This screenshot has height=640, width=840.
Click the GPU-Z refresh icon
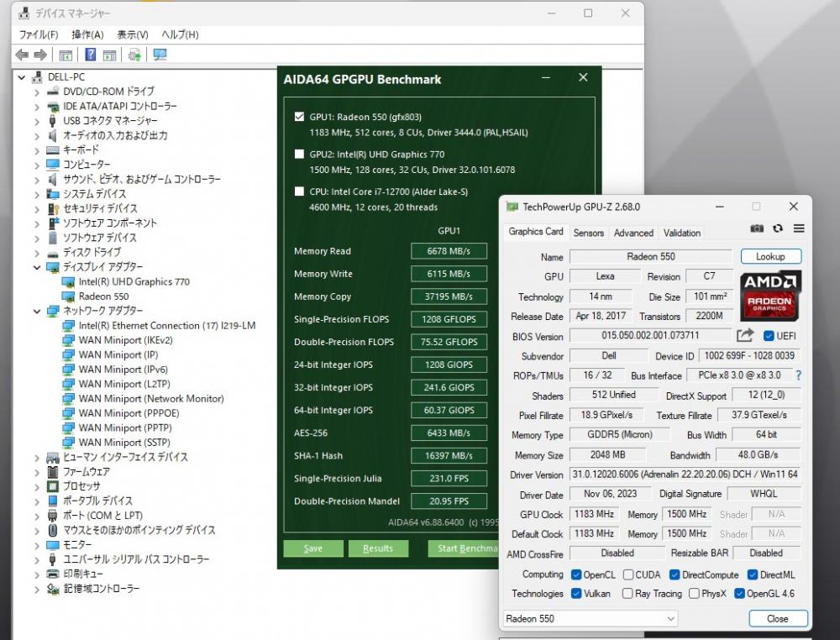[778, 228]
